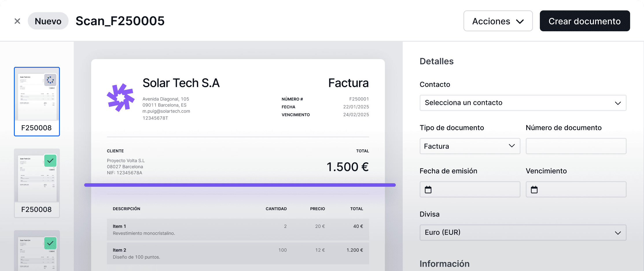The image size is (644, 271).
Task: Open calendar icon in Fecha de emisión
Action: pos(428,190)
